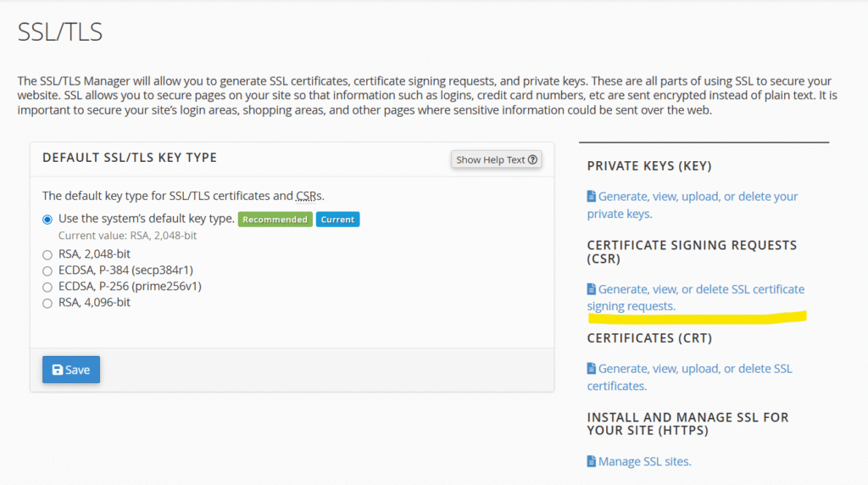Click the CERTIFICATE SIGNING REQUESTS (CSR) heading
Viewport: 868px width, 485px height.
pos(692,252)
